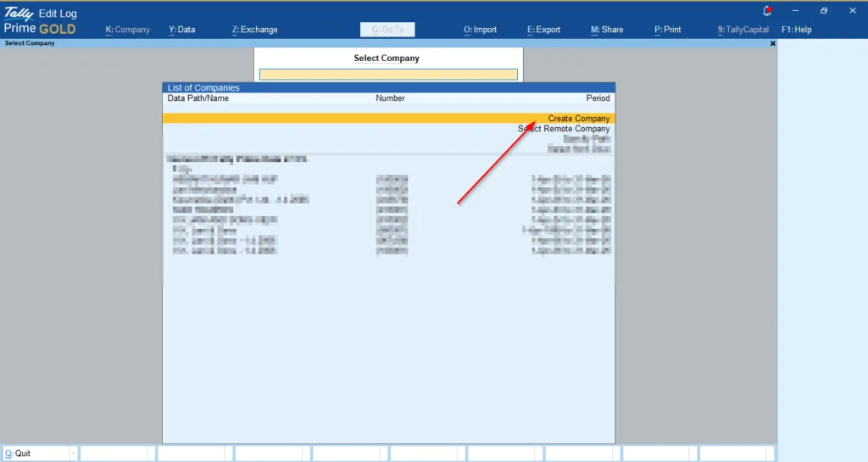Open the K: Company menu

(127, 30)
